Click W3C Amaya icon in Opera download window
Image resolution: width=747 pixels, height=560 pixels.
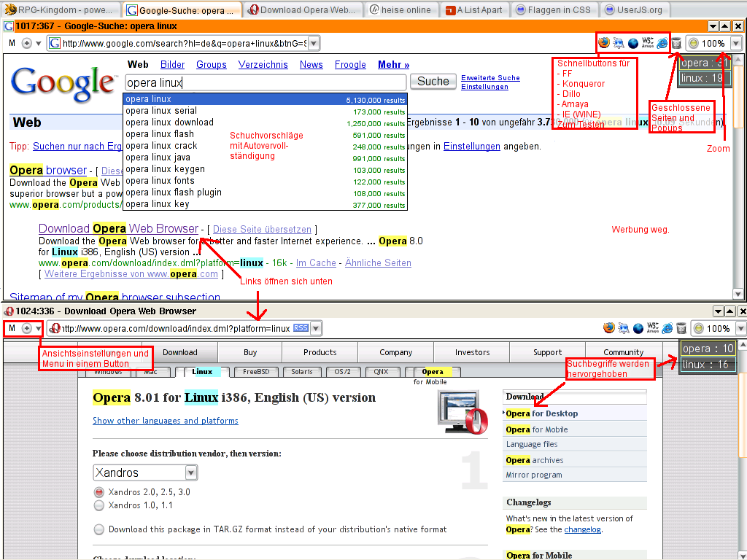click(x=653, y=328)
